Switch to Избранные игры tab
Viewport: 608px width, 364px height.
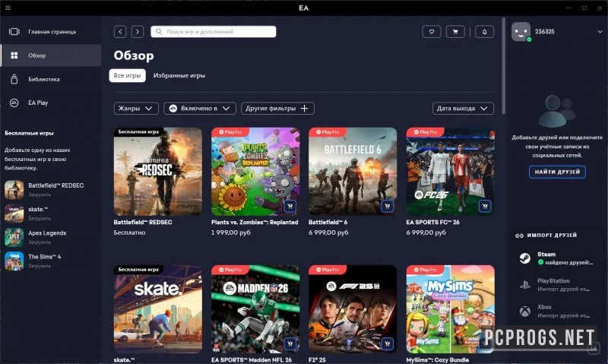179,75
